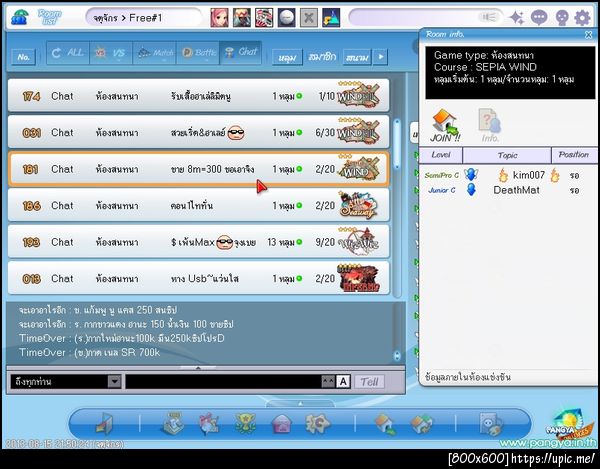Open settings gear icon
The image size is (600, 469).
click(x=582, y=18)
